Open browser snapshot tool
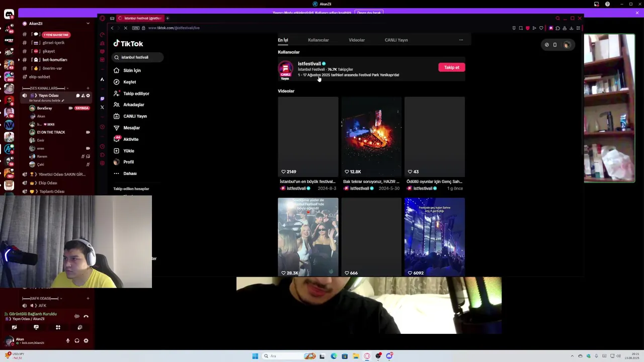 point(521,28)
